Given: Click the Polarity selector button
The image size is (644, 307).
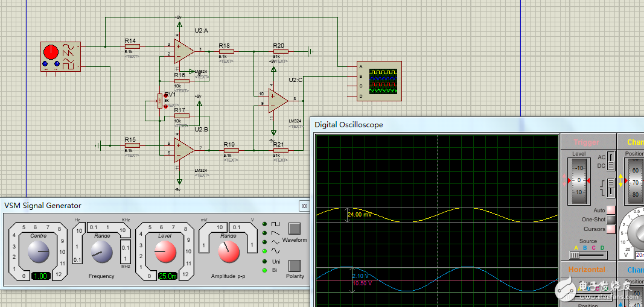Looking at the screenshot, I should coord(295,265).
